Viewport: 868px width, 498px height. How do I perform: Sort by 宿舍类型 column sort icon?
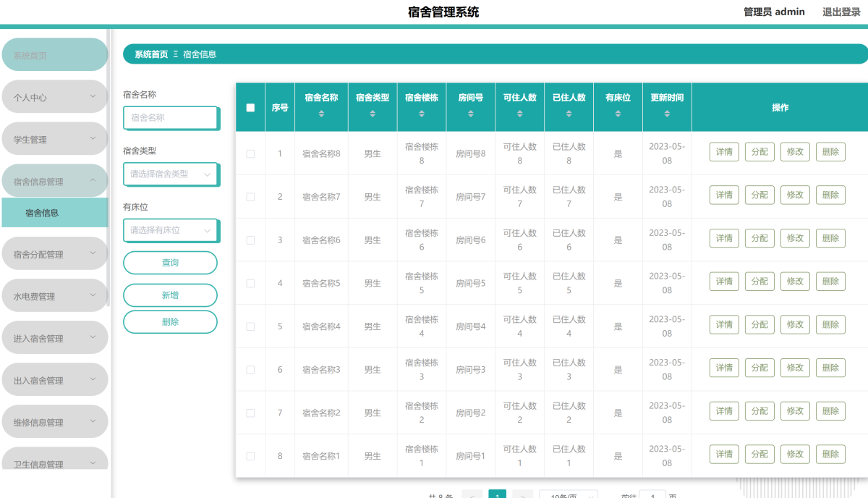tap(373, 114)
